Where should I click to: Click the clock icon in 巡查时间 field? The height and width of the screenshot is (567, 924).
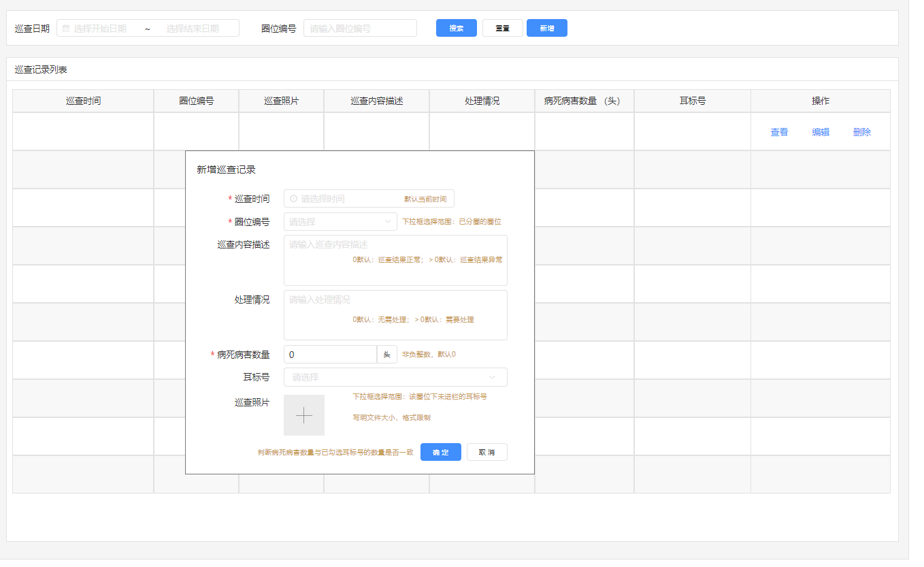tap(293, 199)
